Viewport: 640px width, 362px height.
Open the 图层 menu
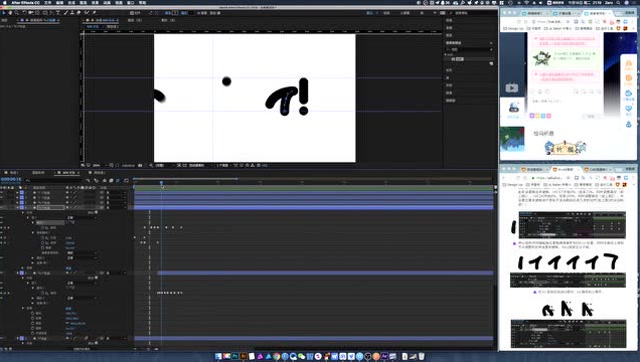(84, 2)
